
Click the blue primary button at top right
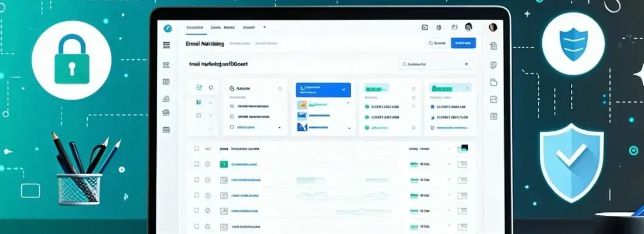tap(463, 43)
